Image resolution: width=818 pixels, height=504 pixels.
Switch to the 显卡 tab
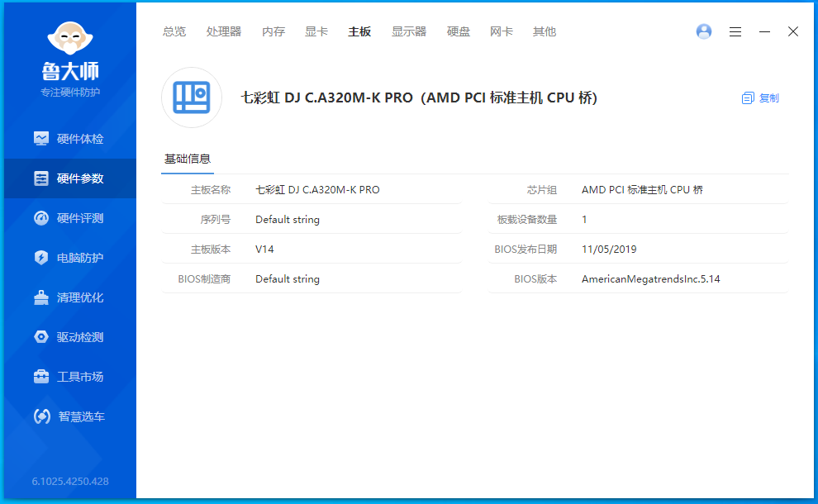click(316, 32)
